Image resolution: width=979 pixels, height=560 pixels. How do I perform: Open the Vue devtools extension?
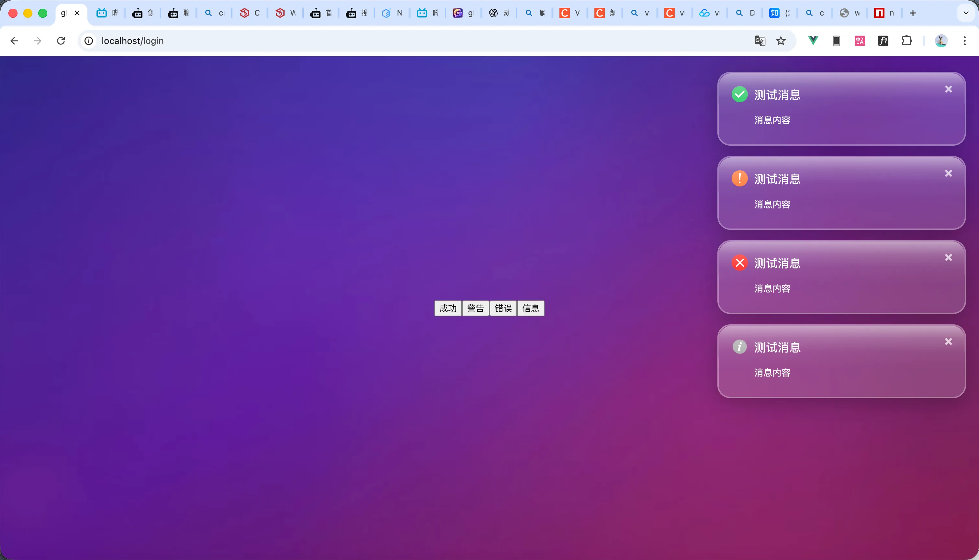tap(813, 41)
